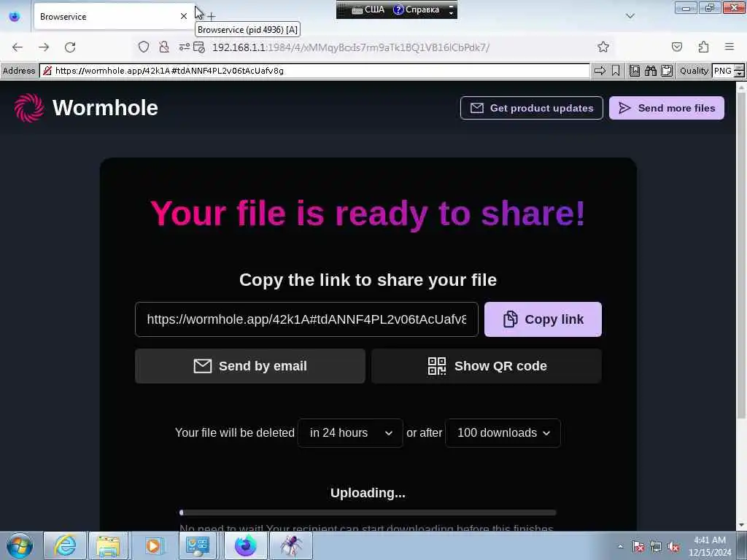Click the Wormhole spiral logo
The height and width of the screenshot is (560, 747).
29,108
